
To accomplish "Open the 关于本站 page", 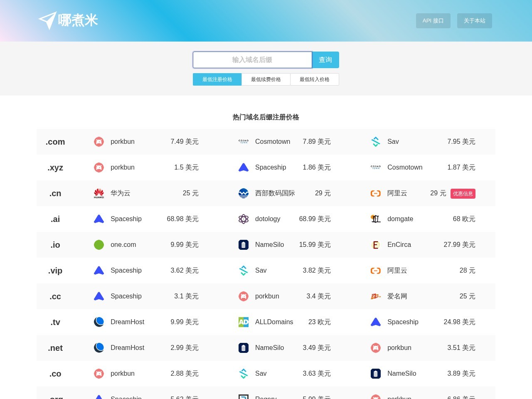I will 475,21.
